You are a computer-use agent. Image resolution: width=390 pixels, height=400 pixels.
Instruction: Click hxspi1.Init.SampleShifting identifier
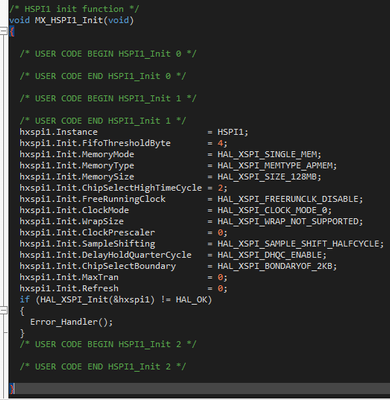coord(87,244)
